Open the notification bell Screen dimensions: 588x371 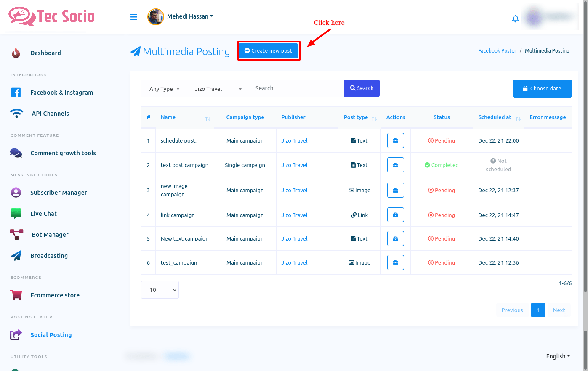coord(515,19)
